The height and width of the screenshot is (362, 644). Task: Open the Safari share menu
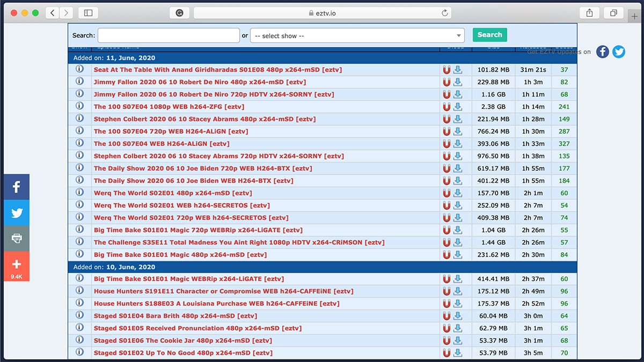click(x=589, y=13)
